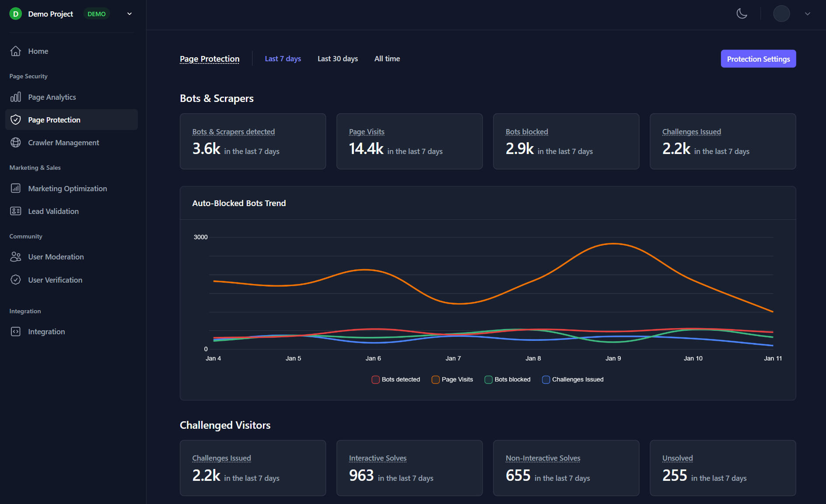Select the User Verification checkmark icon
Screen dimensions: 826x504
pos(16,280)
